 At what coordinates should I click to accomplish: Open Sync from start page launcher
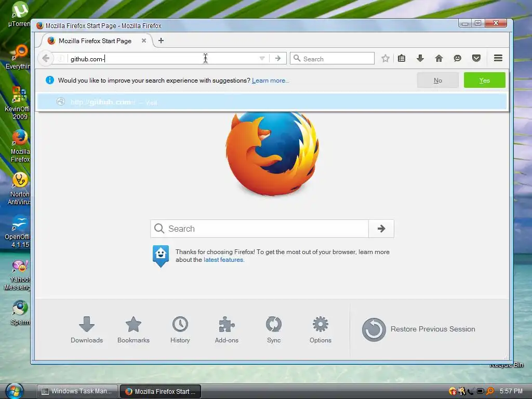274,330
